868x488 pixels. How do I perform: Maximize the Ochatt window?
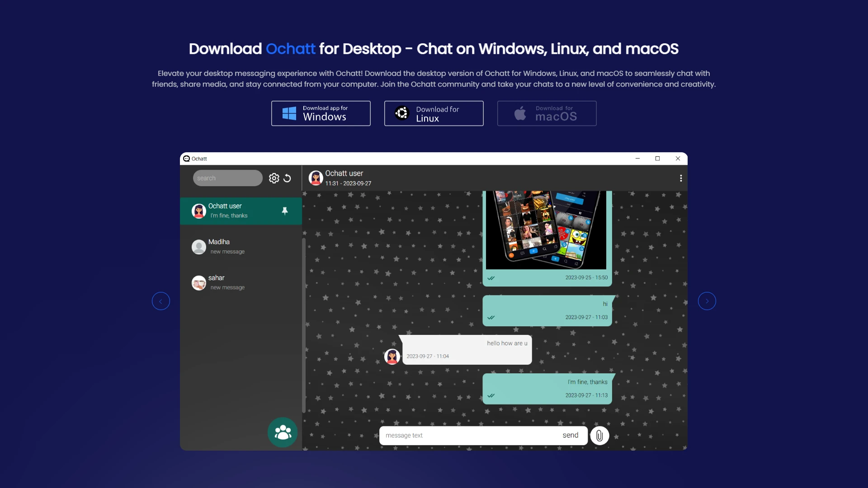[657, 159]
